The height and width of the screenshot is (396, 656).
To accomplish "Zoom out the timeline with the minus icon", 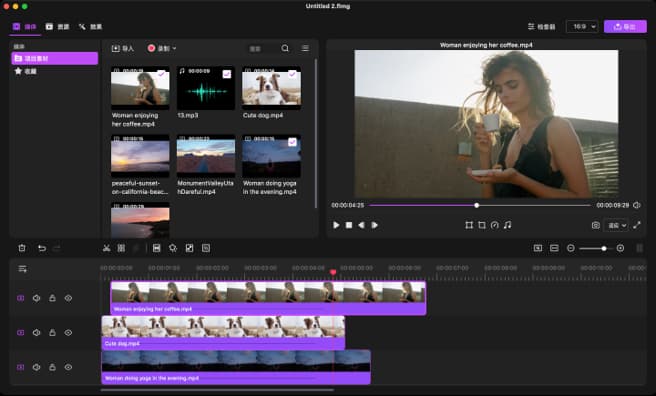I will click(x=571, y=248).
